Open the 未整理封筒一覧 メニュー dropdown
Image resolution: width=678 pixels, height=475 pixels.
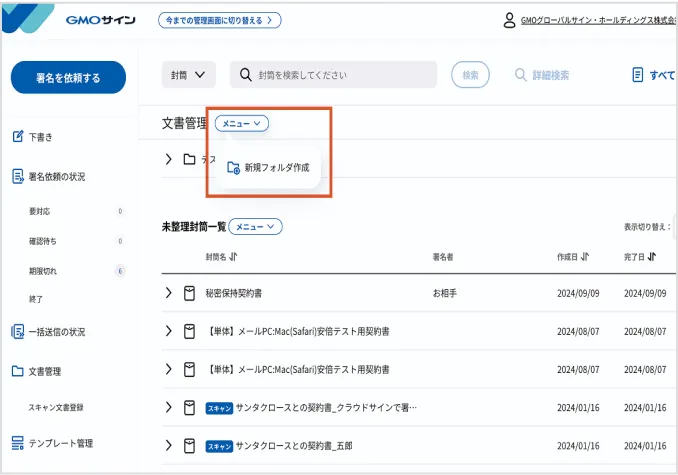tap(255, 226)
